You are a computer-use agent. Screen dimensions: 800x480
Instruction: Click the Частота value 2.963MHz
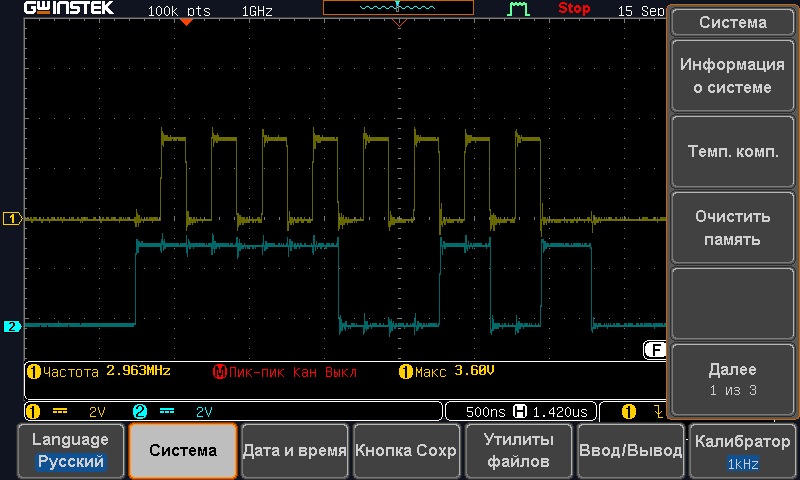[138, 371]
